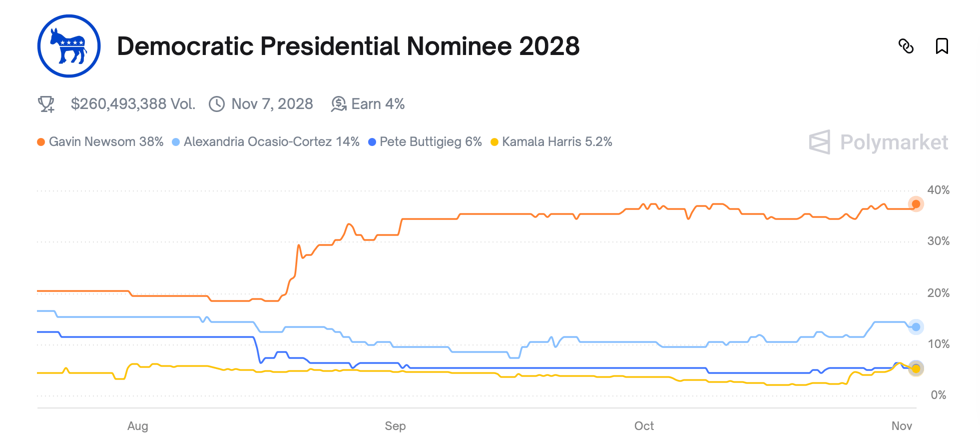Click the Nov label on the time axis

903,426
